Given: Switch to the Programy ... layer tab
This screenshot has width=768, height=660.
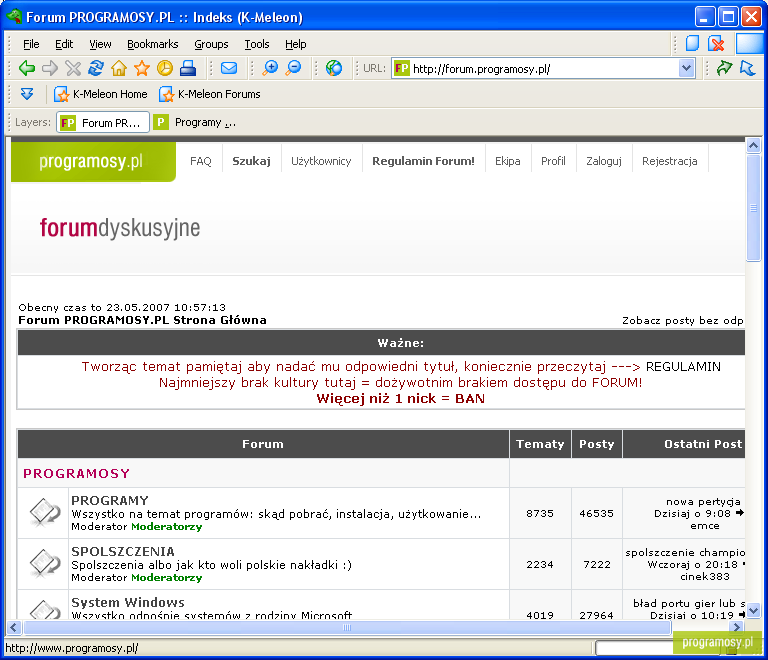Looking at the screenshot, I should 195,122.
